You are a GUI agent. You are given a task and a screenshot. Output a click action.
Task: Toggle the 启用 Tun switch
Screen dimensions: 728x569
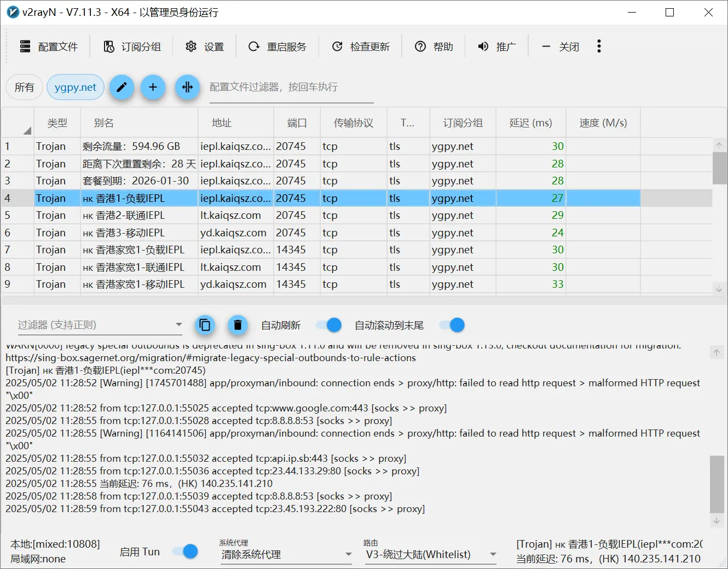click(x=186, y=551)
